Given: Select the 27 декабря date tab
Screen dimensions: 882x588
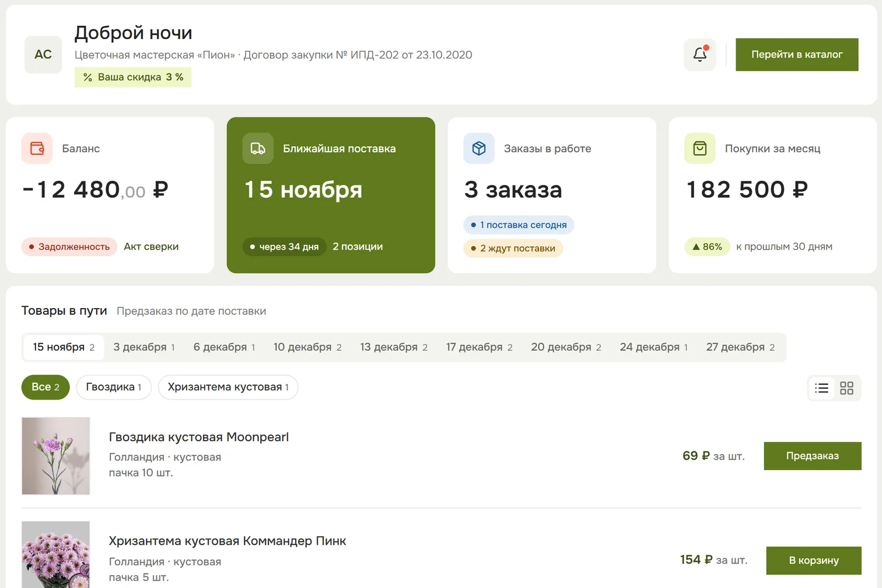Looking at the screenshot, I should click(x=740, y=347).
